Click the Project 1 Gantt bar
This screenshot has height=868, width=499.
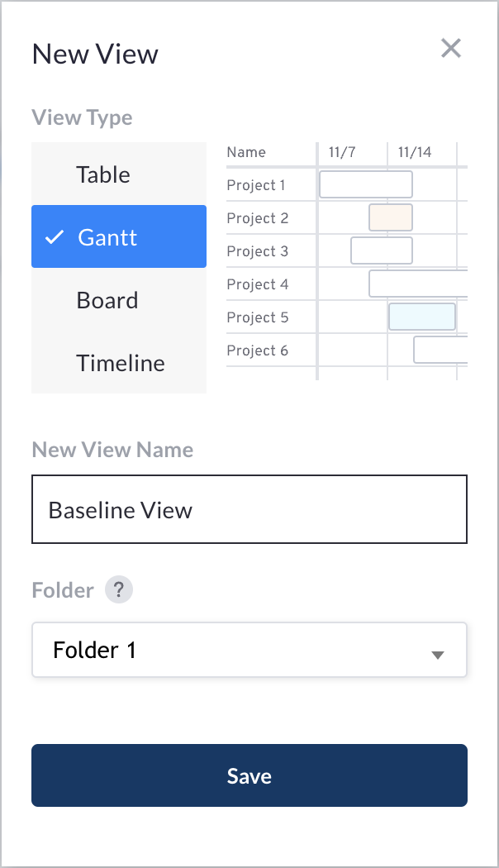pyautogui.click(x=366, y=184)
